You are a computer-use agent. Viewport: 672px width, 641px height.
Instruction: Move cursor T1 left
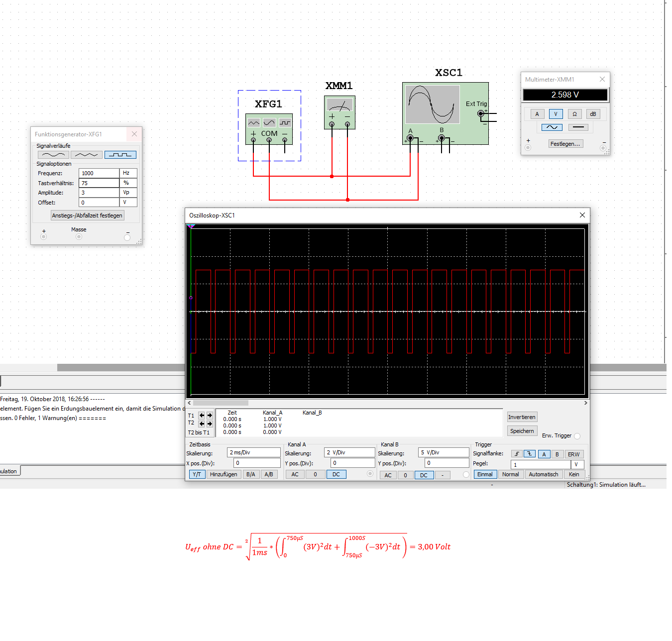click(202, 415)
